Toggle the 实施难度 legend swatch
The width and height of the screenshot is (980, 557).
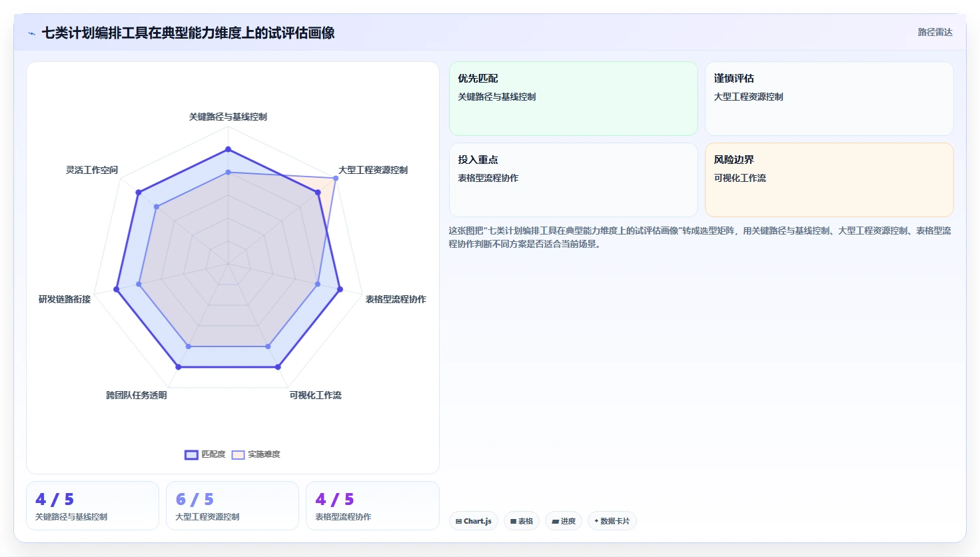coord(238,454)
